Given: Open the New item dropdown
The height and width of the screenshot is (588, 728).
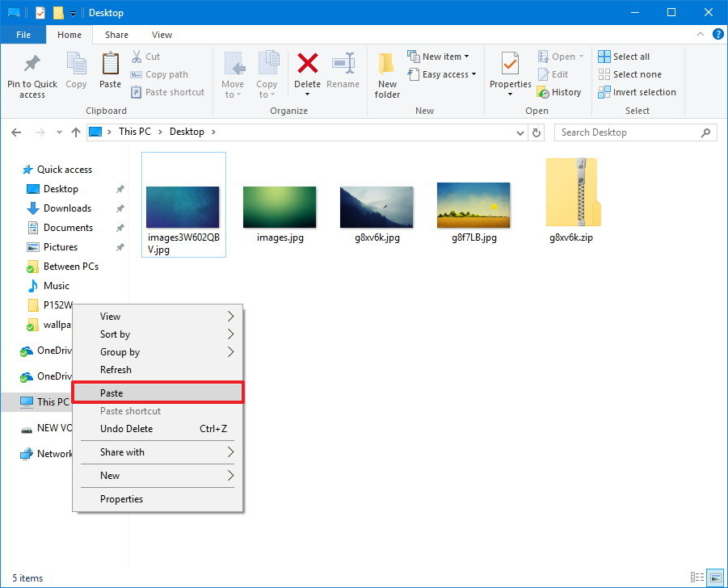Looking at the screenshot, I should (438, 57).
